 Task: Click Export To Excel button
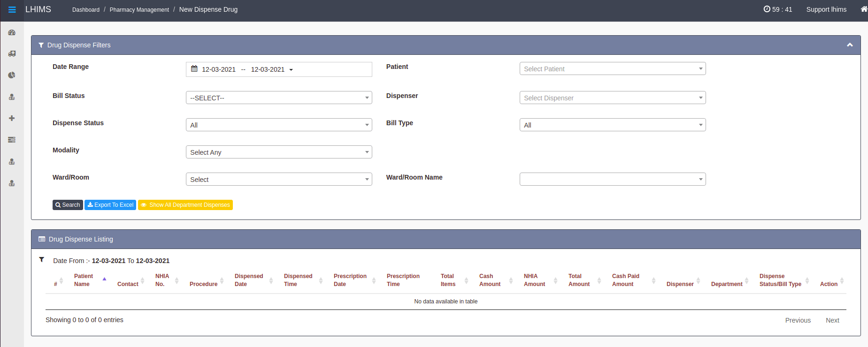coord(110,205)
